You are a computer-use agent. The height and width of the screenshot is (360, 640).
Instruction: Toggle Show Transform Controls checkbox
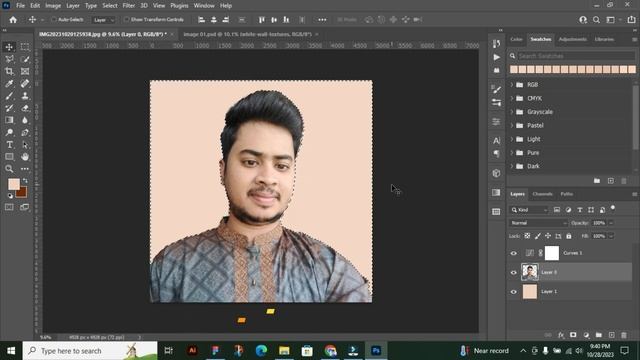(126, 20)
